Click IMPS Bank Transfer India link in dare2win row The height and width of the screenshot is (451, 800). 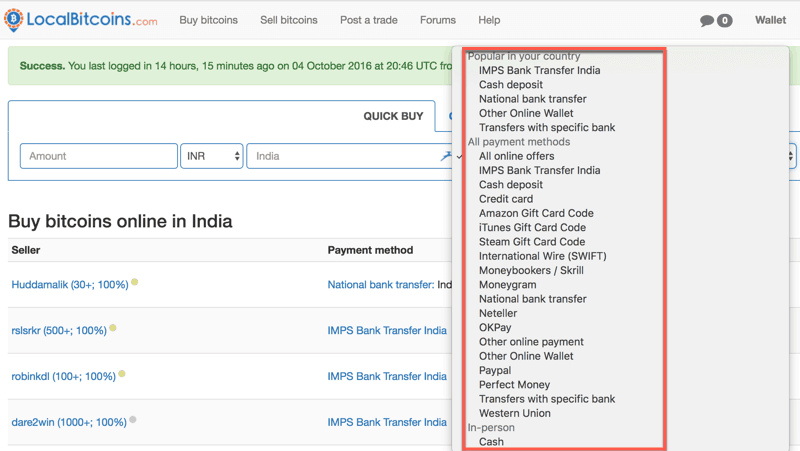click(x=387, y=422)
